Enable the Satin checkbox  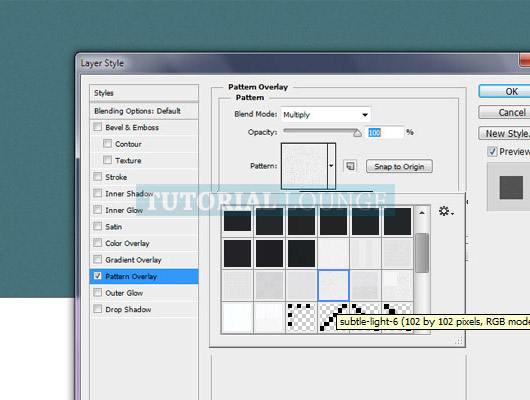98,226
